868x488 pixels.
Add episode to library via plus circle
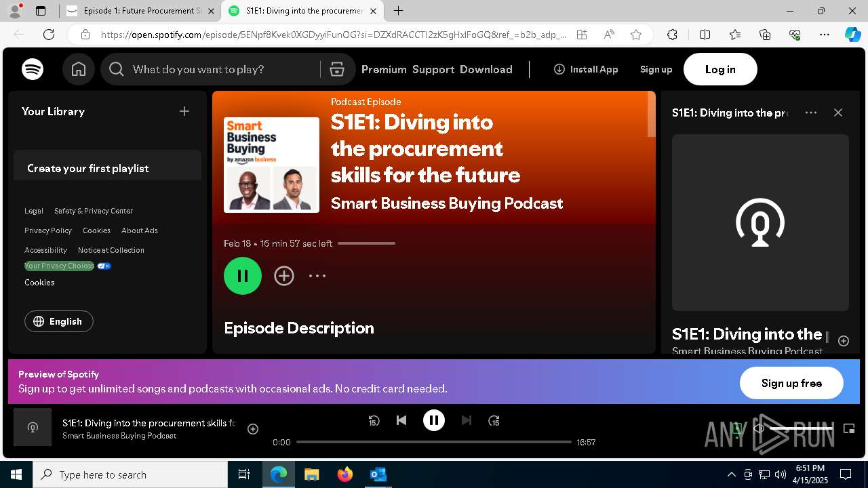284,276
